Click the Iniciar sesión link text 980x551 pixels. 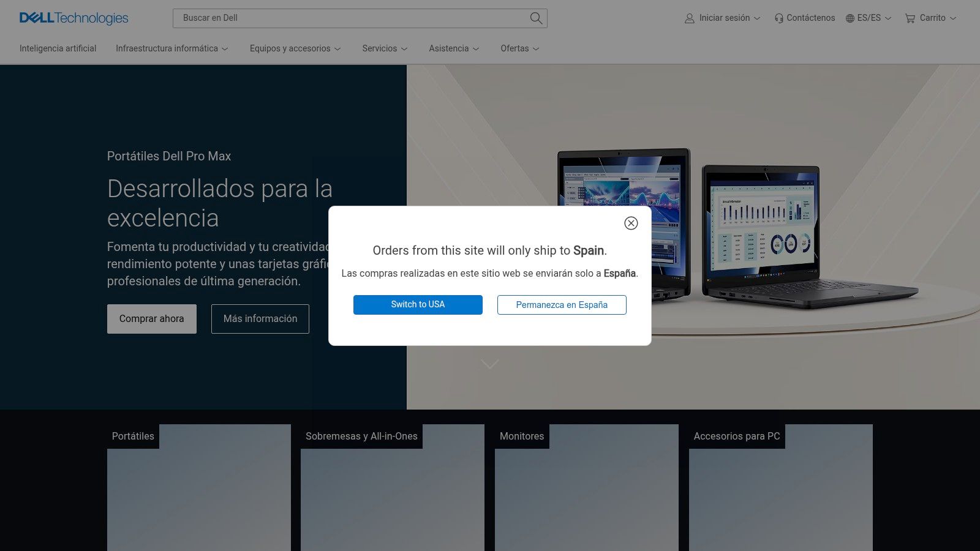[725, 18]
